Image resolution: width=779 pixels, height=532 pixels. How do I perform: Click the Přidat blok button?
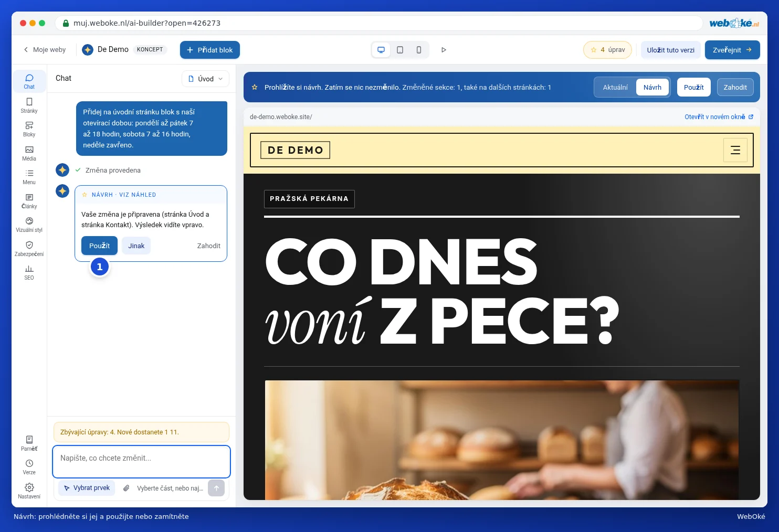click(x=210, y=50)
